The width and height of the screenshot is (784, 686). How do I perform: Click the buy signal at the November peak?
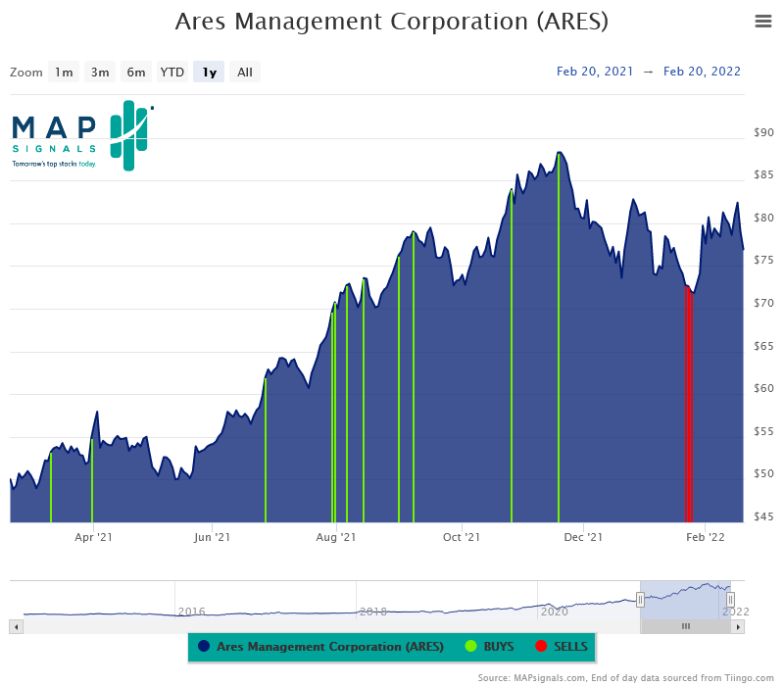click(559, 337)
